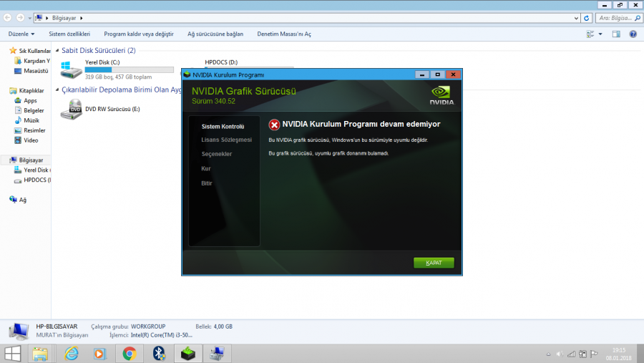The width and height of the screenshot is (644, 363).
Task: Select Seçenekler step in installer sidebar
Action: (x=216, y=154)
